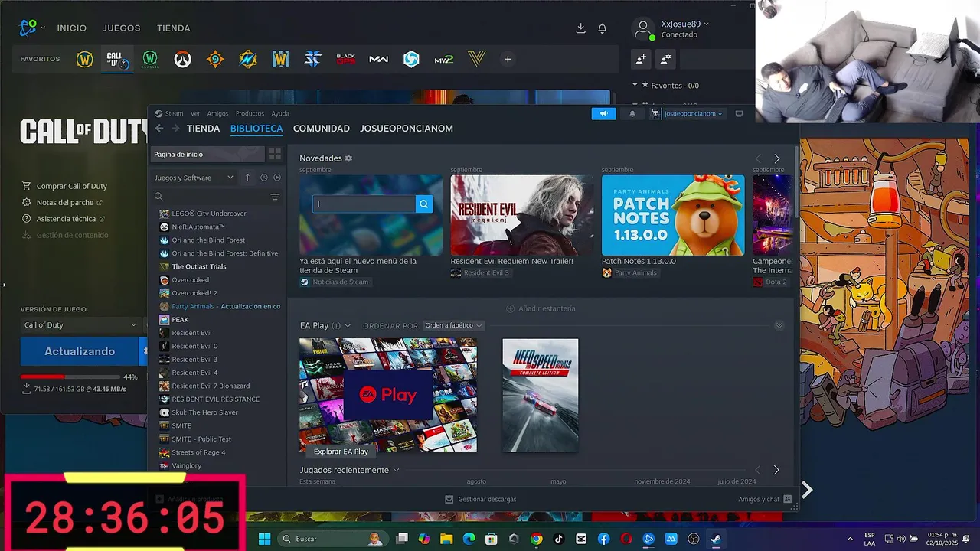Open Battle.net notifications bell
980x551 pixels.
[x=603, y=28]
